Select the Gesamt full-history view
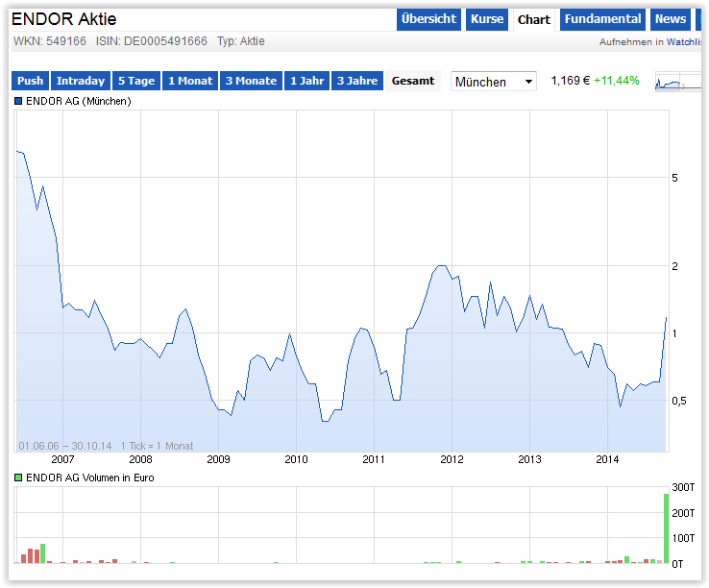The height and width of the screenshot is (588, 709). [413, 81]
